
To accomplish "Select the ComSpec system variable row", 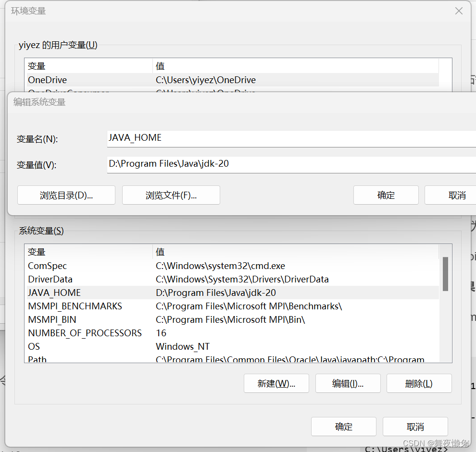I will [x=233, y=266].
